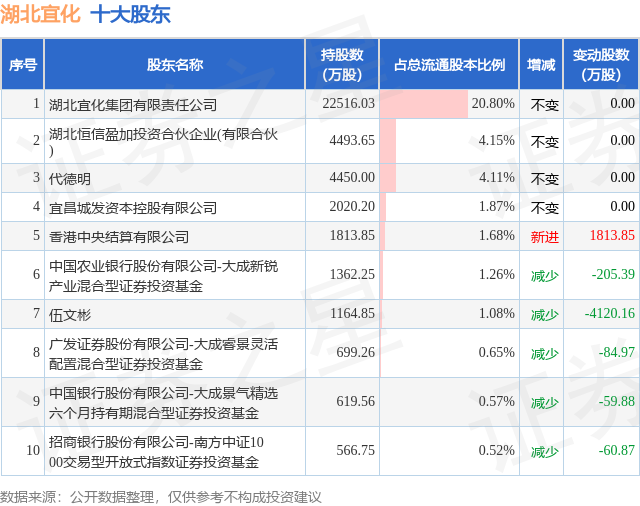
Task: Click change value -59.88
Action: (x=617, y=401)
